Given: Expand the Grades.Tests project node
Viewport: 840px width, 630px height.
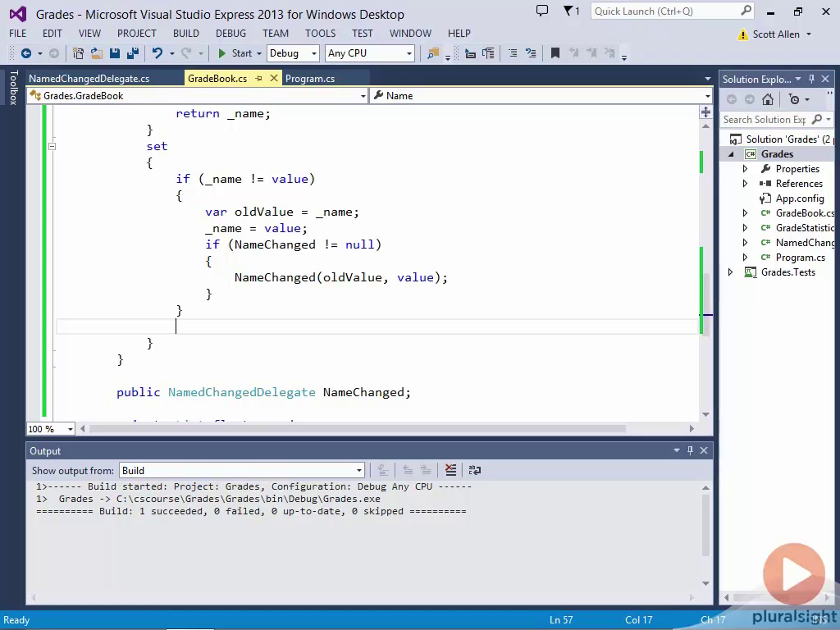Looking at the screenshot, I should tap(730, 272).
